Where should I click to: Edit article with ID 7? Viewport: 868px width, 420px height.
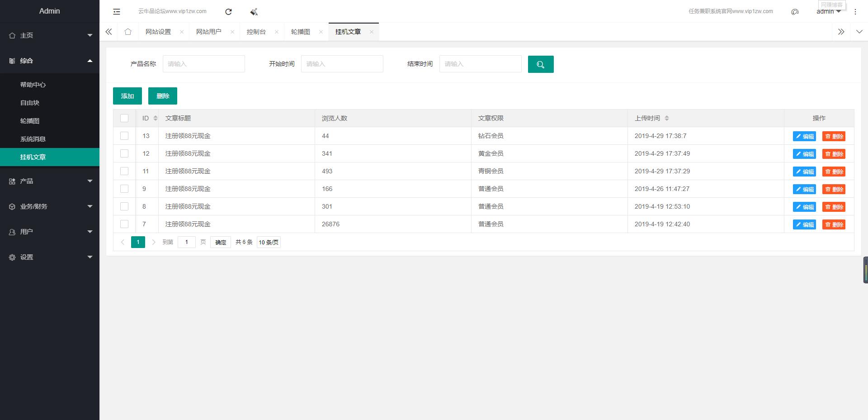pyautogui.click(x=804, y=224)
